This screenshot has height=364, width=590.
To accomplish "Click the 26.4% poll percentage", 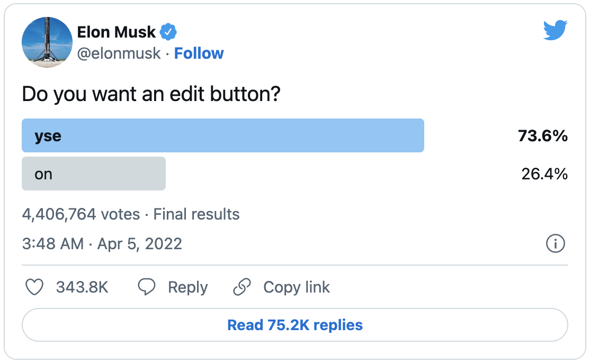I will click(544, 174).
